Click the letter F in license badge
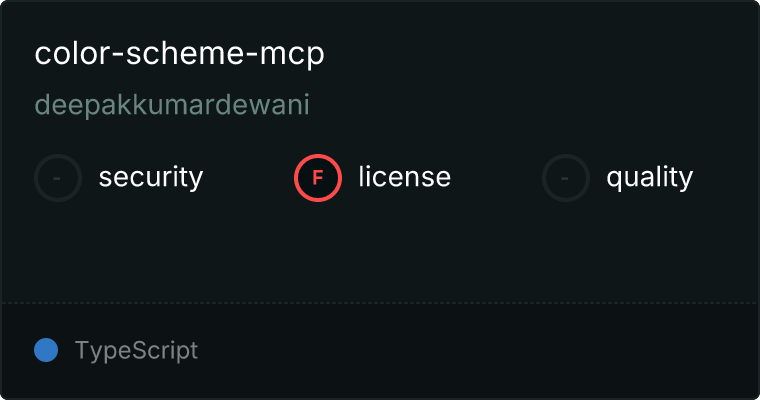Viewport: 760px width, 400px height. pos(318,178)
